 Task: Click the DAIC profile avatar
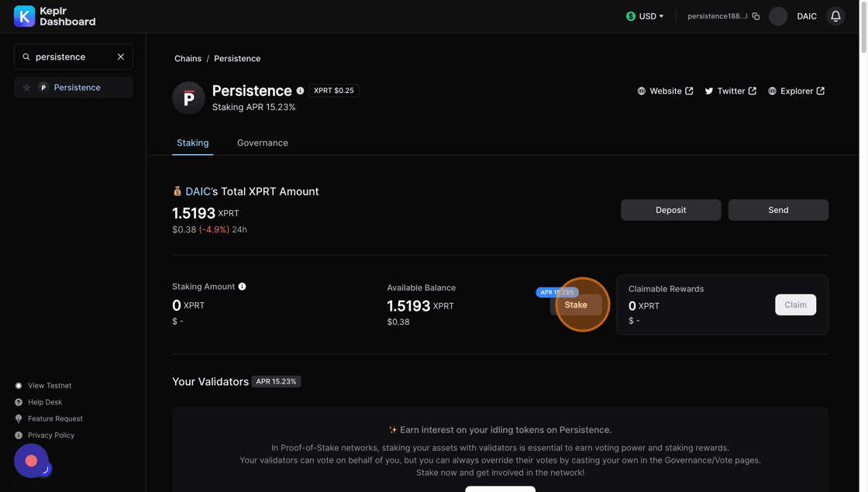[778, 16]
